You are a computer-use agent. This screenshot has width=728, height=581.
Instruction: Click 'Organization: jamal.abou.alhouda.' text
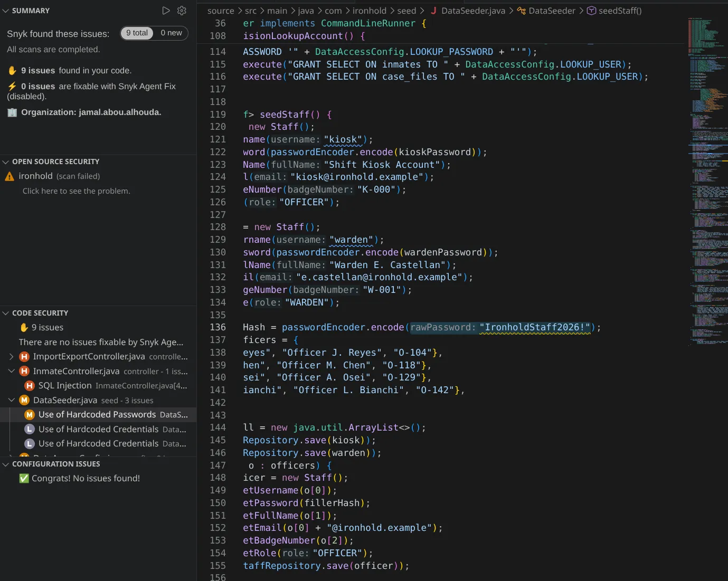tap(91, 112)
